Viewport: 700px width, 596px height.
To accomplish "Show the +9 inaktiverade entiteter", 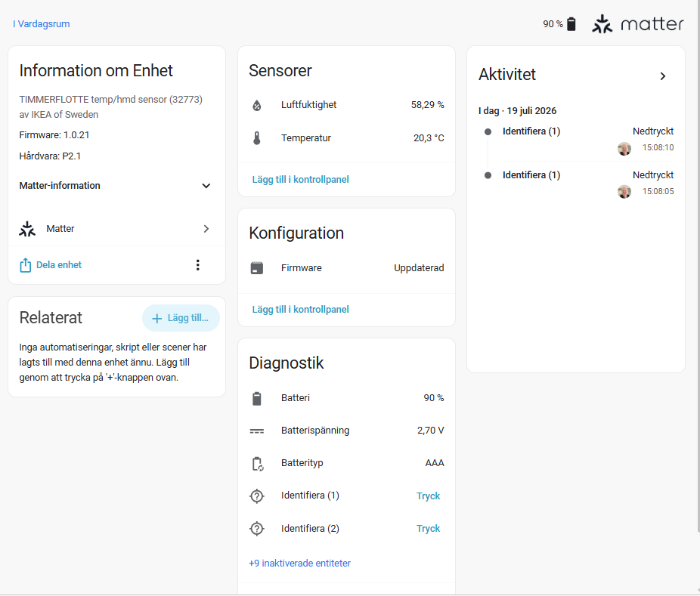I will tap(299, 563).
